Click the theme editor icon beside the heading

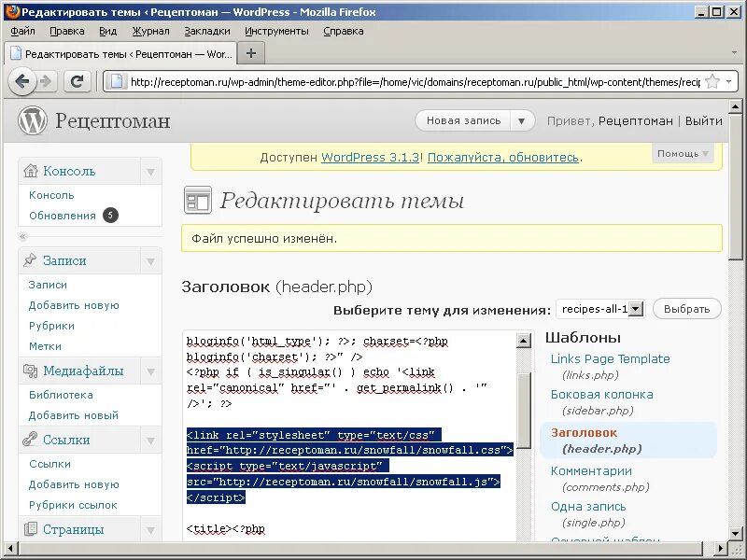point(198,200)
